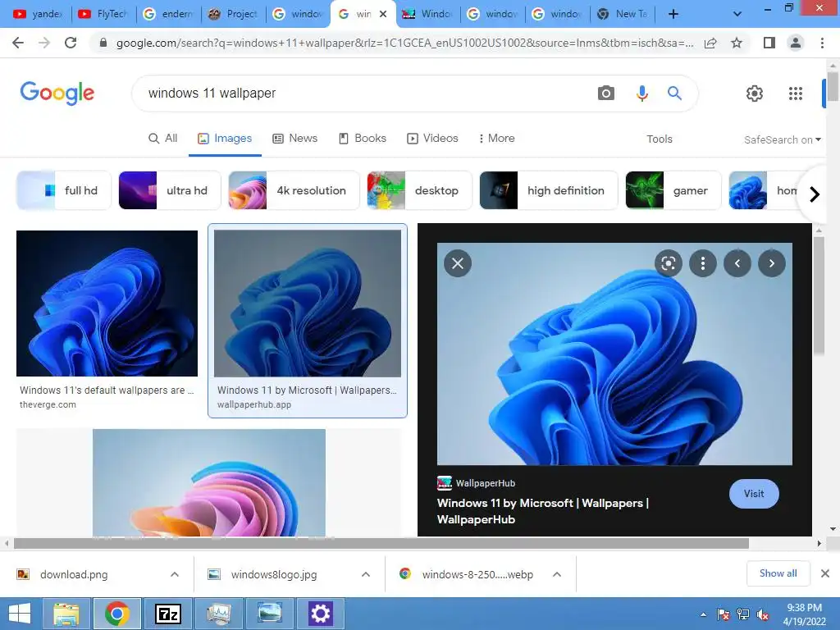840x630 pixels.
Task: Open the Chrome three-dot menu
Action: click(822, 43)
